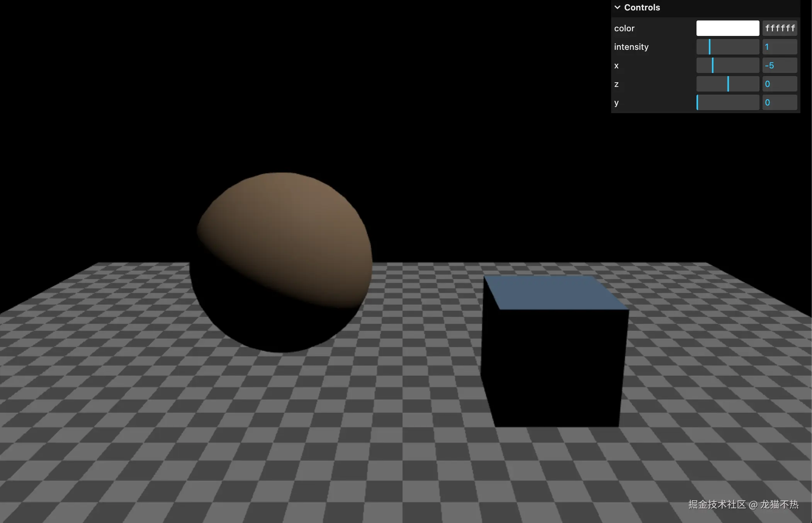
Task: Click the z position slider
Action: [727, 84]
